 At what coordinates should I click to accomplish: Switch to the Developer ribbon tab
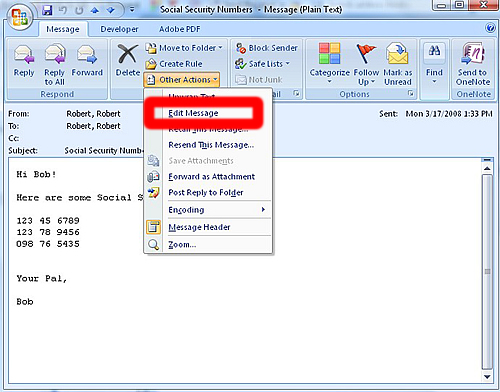click(x=119, y=29)
